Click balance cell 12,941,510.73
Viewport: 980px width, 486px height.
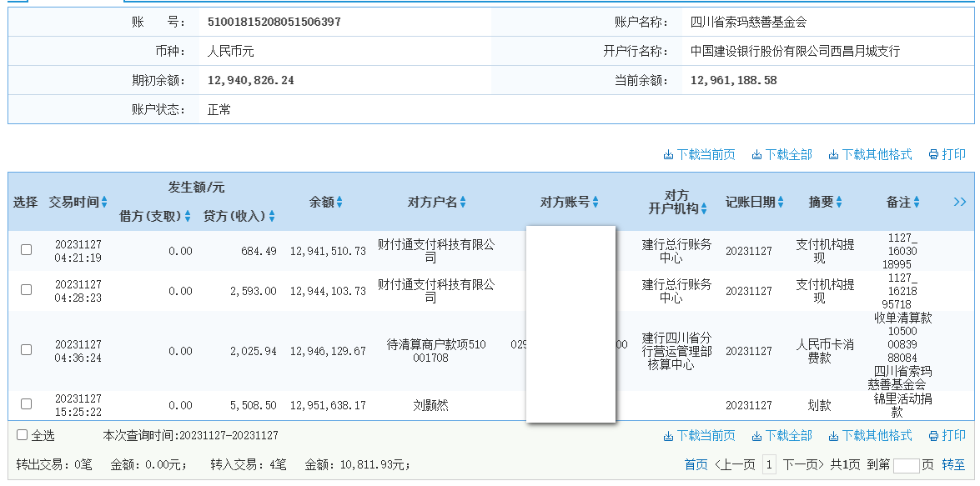pos(328,251)
